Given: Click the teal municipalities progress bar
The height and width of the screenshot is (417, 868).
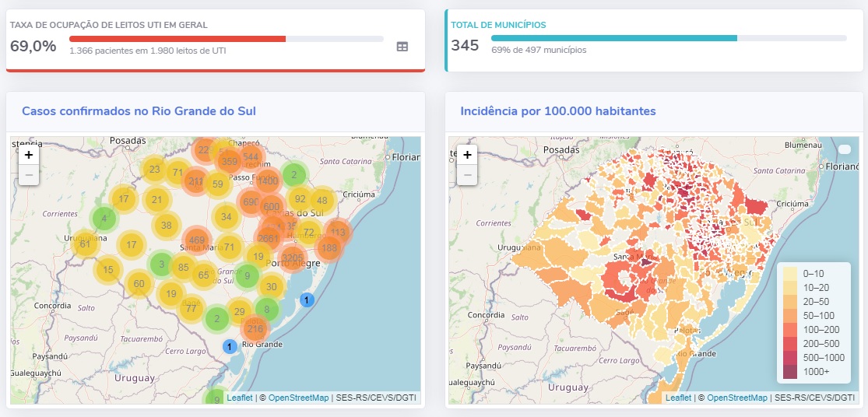Looking at the screenshot, I should pyautogui.click(x=613, y=38).
